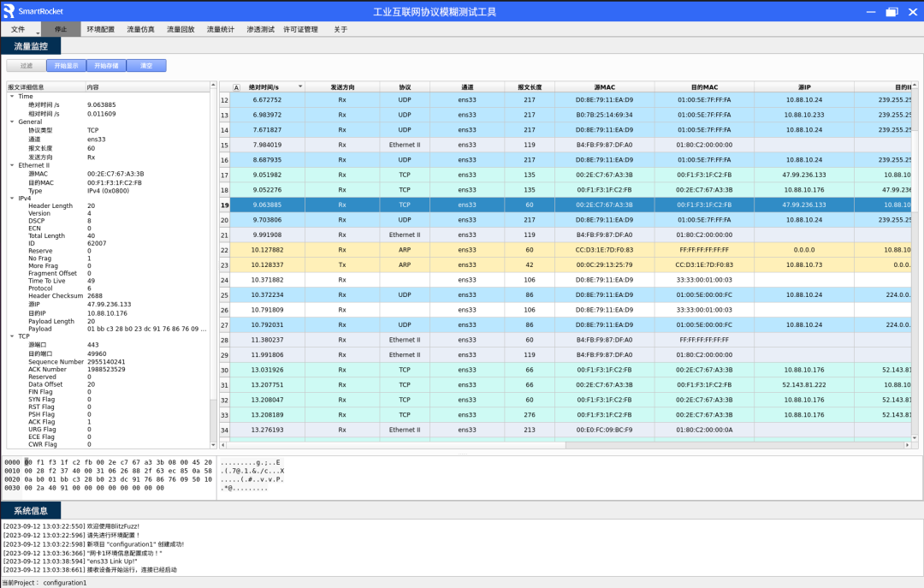Collapse the TCP section in packet details
The height and width of the screenshot is (588, 924).
pyautogui.click(x=13, y=336)
